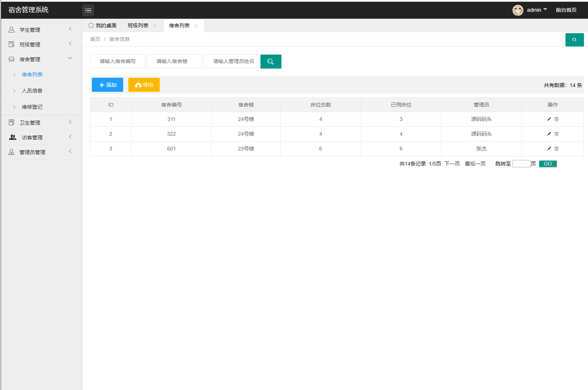Click the blue 添加 button

[107, 85]
